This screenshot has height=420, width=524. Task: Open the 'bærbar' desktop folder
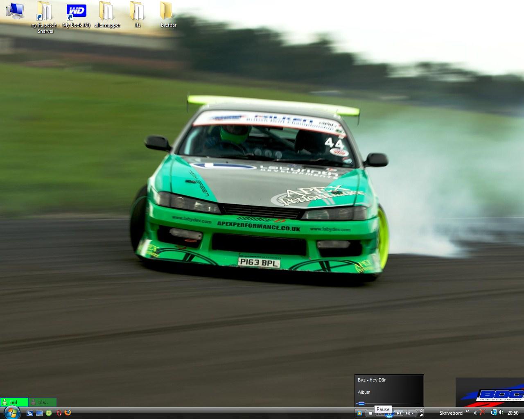(x=168, y=15)
